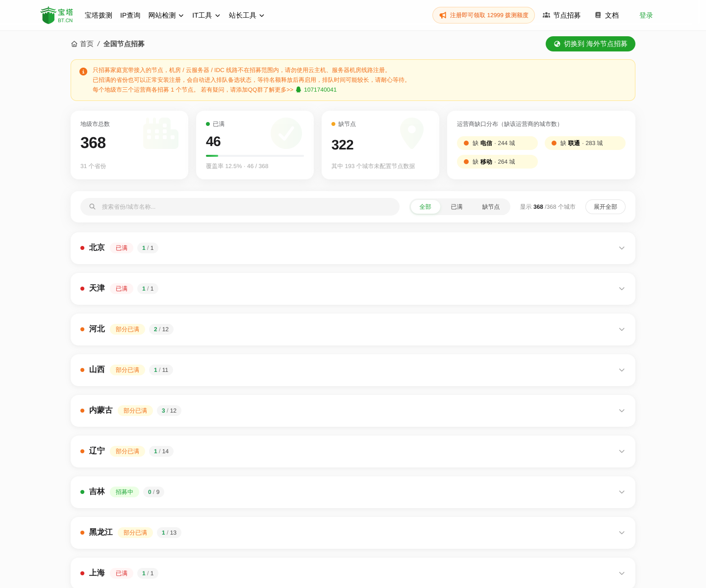Click the 注册即可领取 12999 拨测额度 banner
706x588 pixels.
[483, 15]
